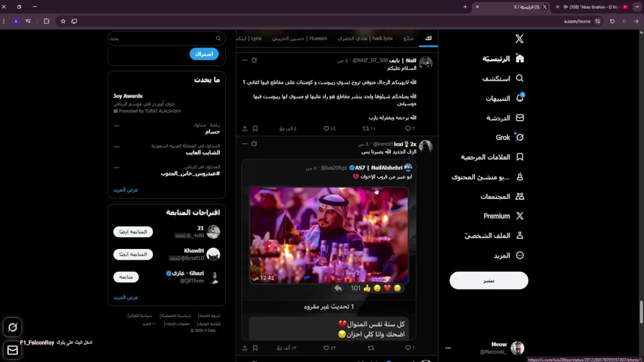Open المجتمعات communities page
The image size is (644, 362).
pos(502,197)
